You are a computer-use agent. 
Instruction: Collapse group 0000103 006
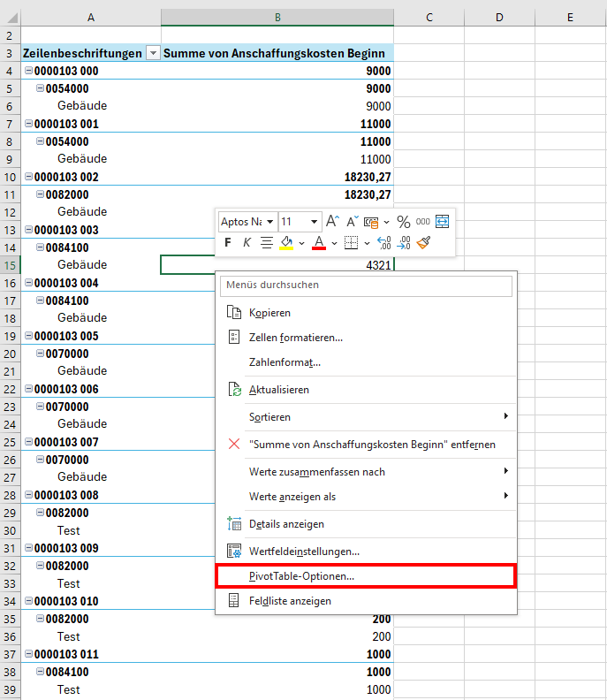(28, 389)
